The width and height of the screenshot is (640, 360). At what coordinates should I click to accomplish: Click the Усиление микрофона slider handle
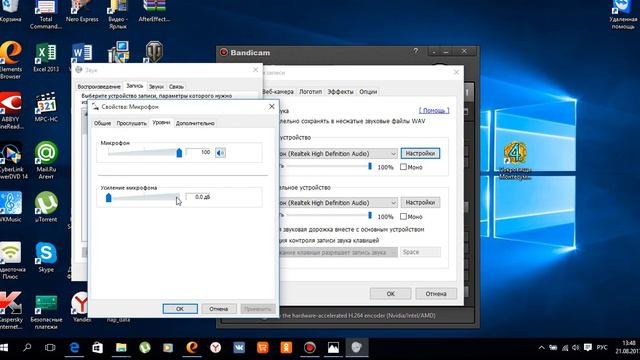pyautogui.click(x=109, y=198)
